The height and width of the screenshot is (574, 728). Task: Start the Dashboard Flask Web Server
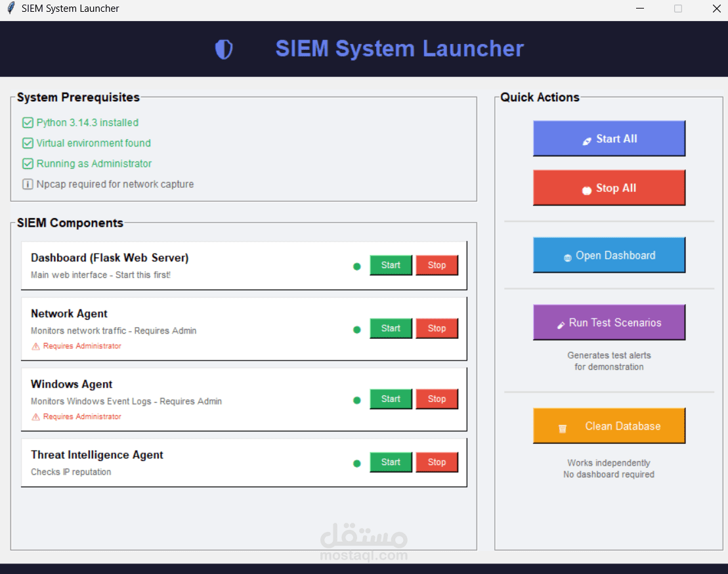(391, 265)
